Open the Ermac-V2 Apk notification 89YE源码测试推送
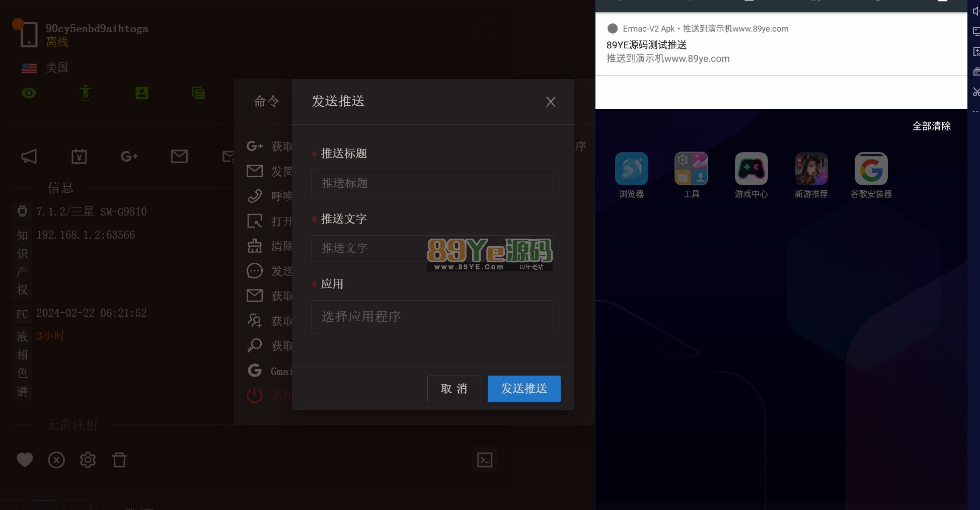980x510 pixels. tap(781, 44)
